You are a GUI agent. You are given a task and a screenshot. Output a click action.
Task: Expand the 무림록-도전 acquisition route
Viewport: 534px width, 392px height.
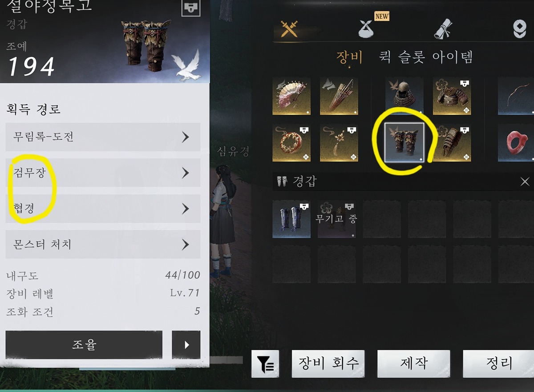[103, 137]
